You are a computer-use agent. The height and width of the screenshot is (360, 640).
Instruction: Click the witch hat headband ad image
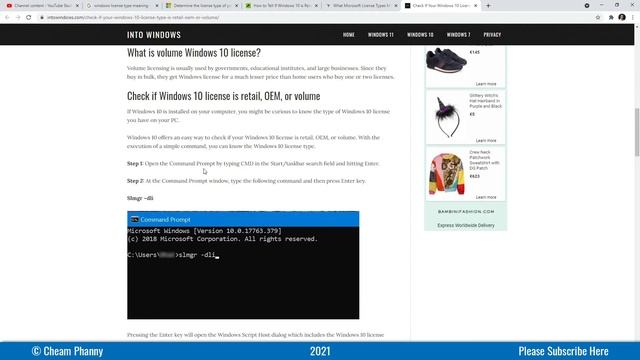click(x=447, y=117)
